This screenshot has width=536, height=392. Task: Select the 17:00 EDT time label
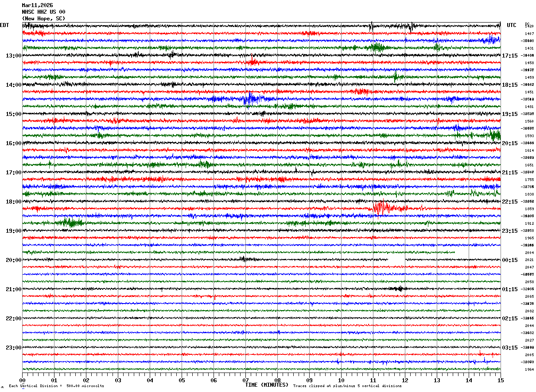click(14, 173)
